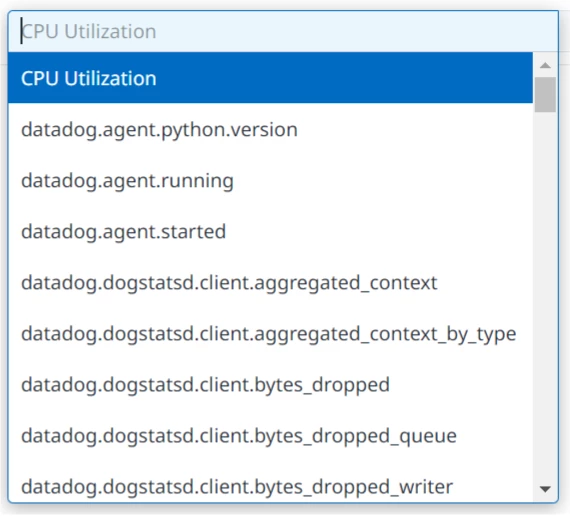This screenshot has height=516, width=570.
Task: Choose datadog.agent.python.version from the list
Action: pos(270,129)
